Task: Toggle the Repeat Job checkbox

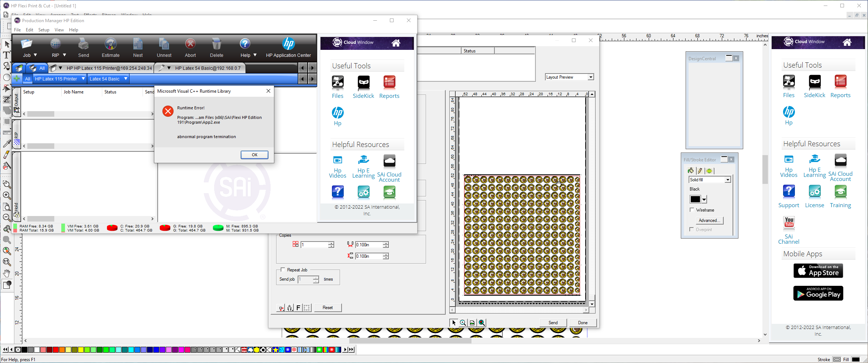Action: (283, 270)
